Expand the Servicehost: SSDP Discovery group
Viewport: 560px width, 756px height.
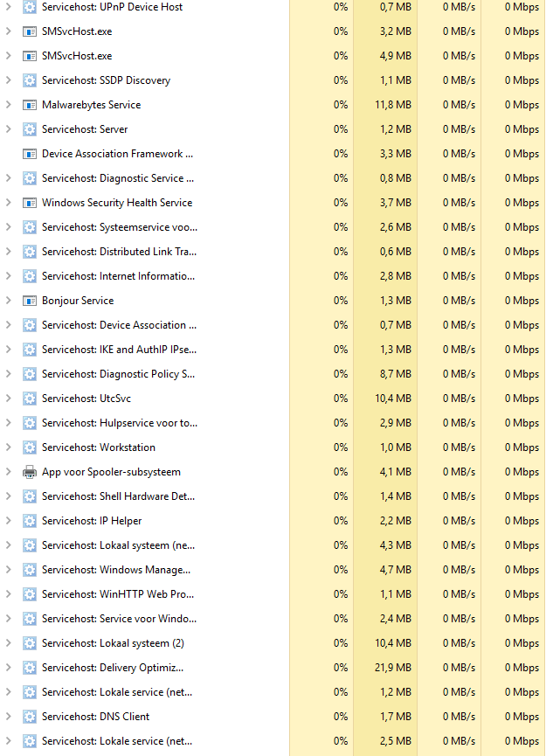pos(8,80)
